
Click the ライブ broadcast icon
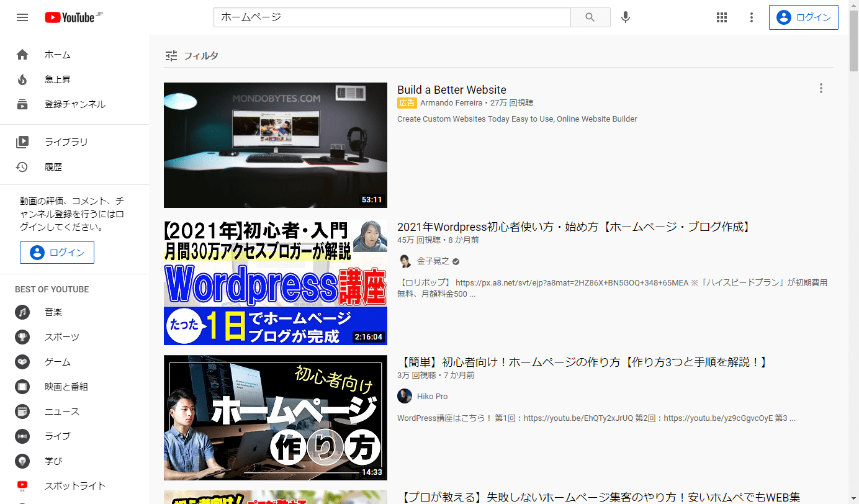tap(22, 436)
